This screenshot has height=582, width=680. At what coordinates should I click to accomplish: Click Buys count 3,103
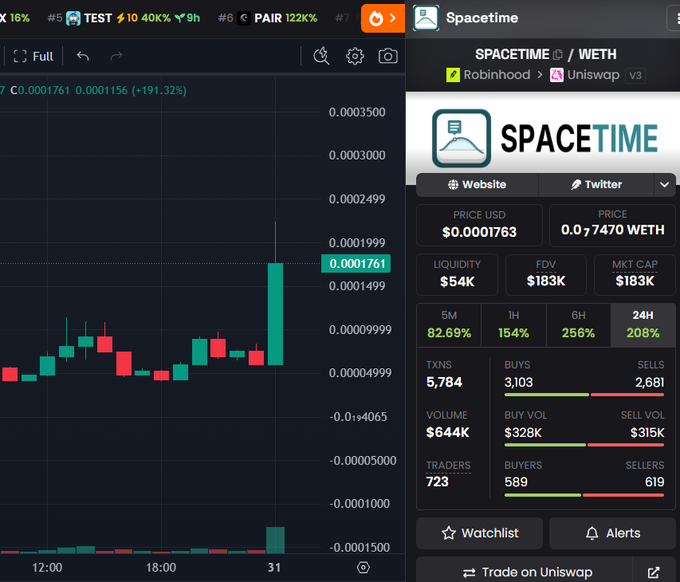pyautogui.click(x=519, y=383)
